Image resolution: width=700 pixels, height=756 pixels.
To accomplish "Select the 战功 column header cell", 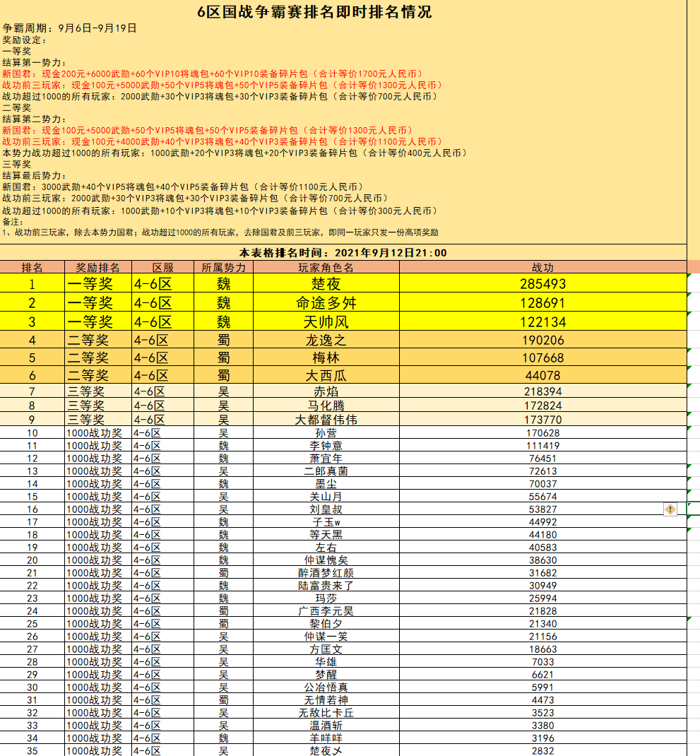I will coord(543,267).
